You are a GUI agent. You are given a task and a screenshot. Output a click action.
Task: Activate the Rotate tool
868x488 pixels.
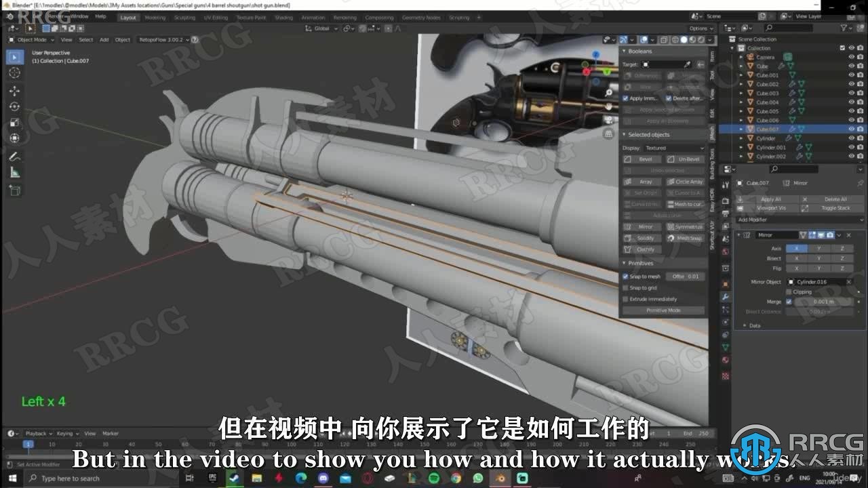click(x=15, y=106)
